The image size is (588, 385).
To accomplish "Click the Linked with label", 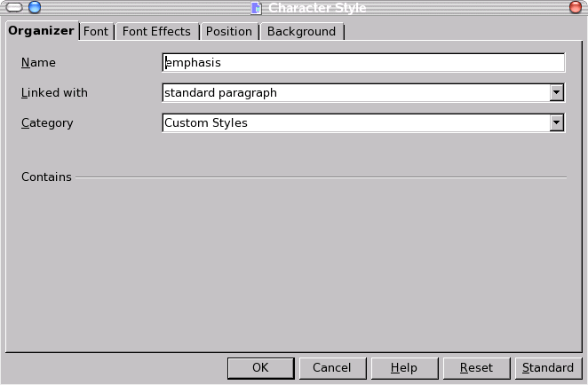I will click(x=54, y=92).
